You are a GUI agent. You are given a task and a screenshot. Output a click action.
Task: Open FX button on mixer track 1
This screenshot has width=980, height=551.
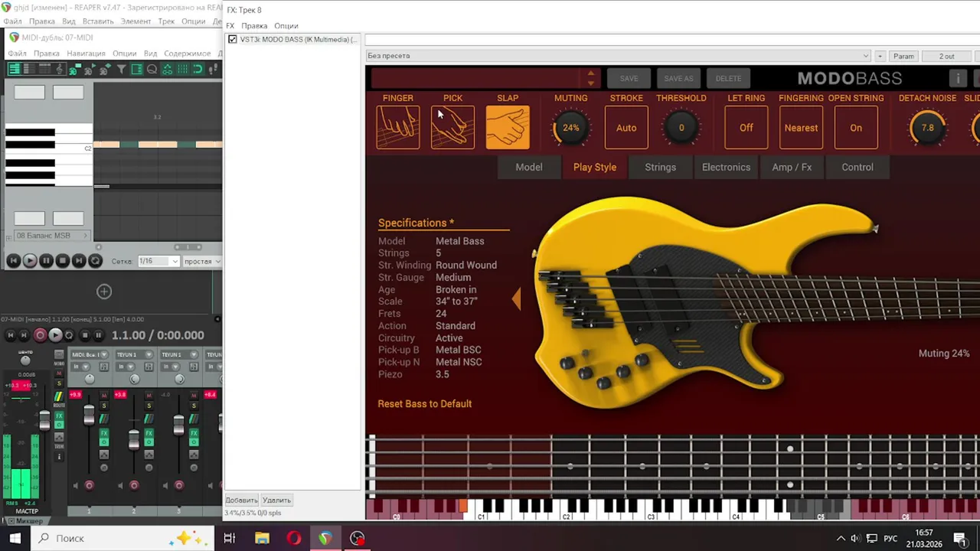tap(104, 433)
